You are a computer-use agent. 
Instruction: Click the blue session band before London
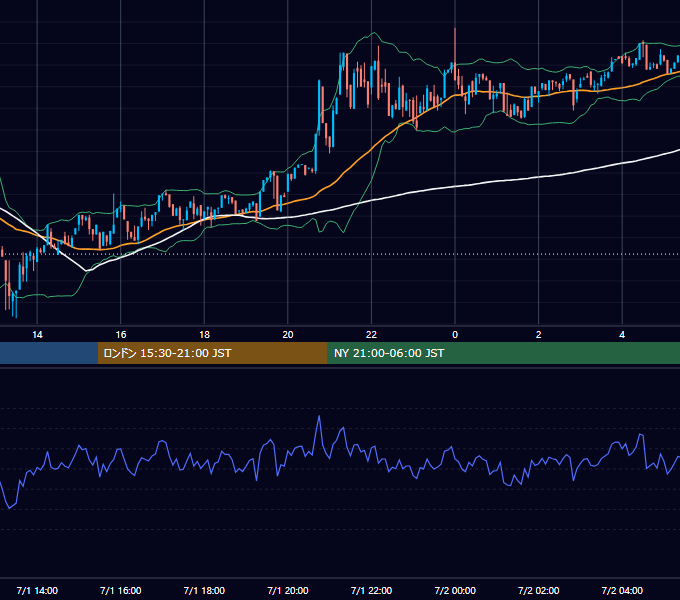pos(49,353)
